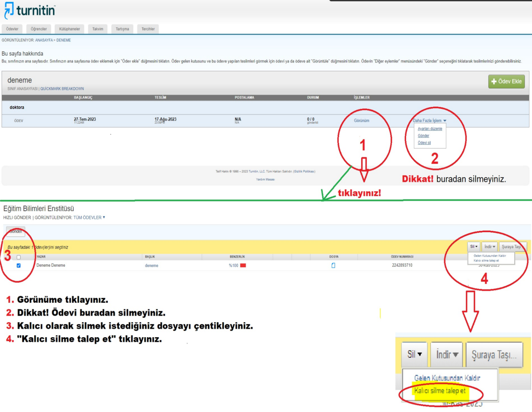
Task: Choose Gönder in Daha Fazla İşlem menu
Action: click(423, 136)
